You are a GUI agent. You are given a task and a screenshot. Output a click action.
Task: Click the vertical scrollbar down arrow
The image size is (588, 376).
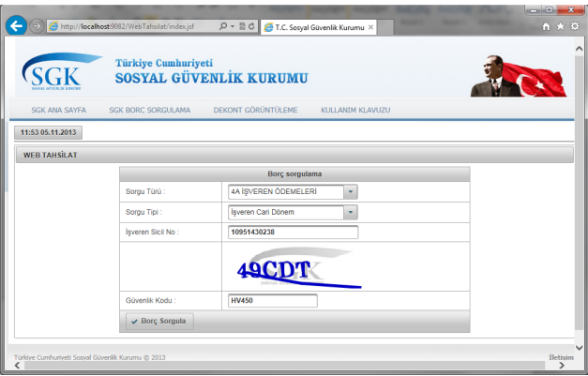[579, 348]
